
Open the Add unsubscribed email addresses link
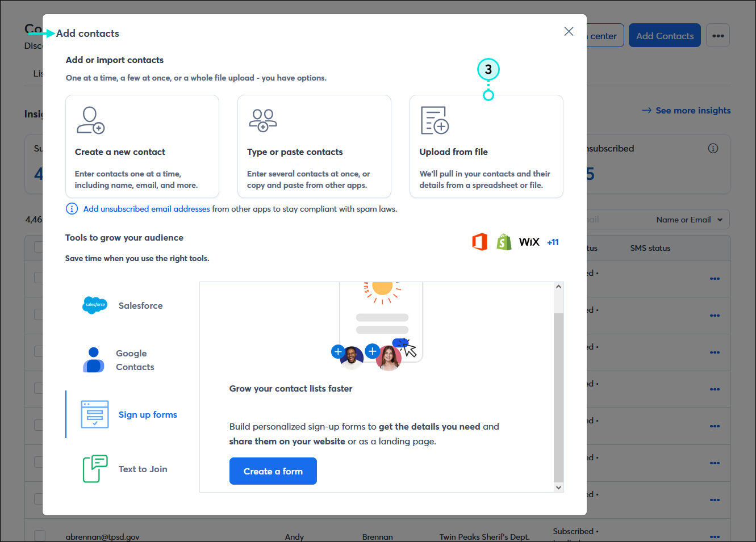point(147,209)
